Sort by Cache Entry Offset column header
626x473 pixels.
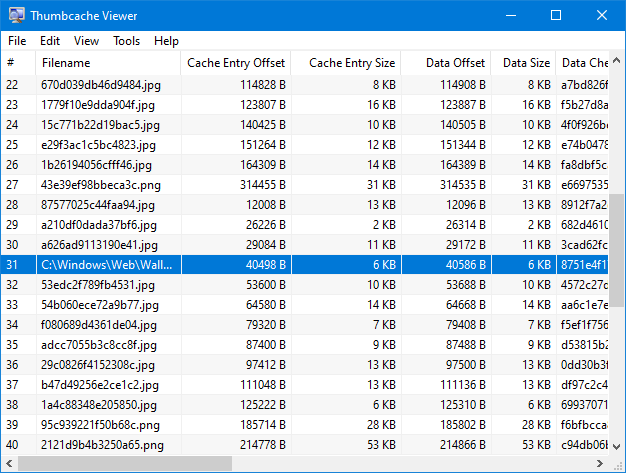click(236, 63)
